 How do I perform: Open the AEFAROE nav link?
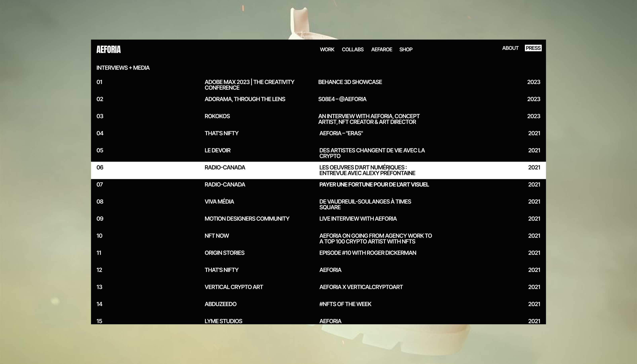tap(381, 50)
